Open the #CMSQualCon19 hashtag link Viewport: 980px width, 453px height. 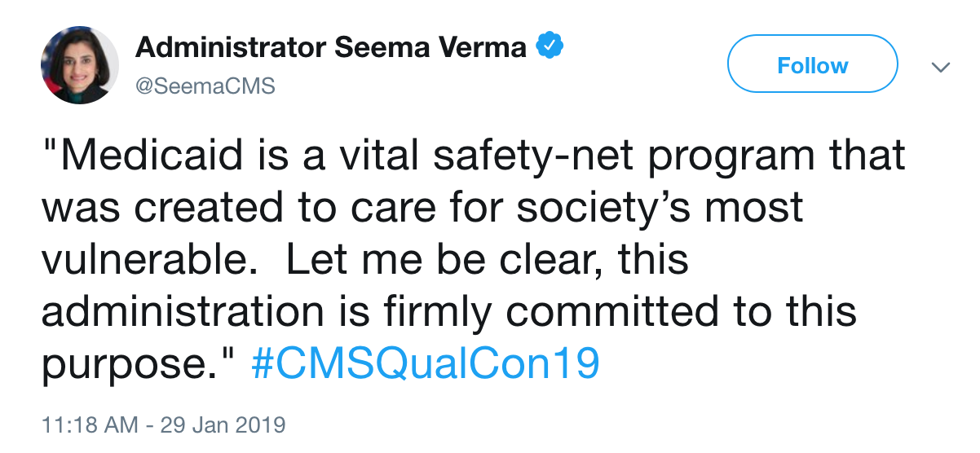[x=426, y=363]
